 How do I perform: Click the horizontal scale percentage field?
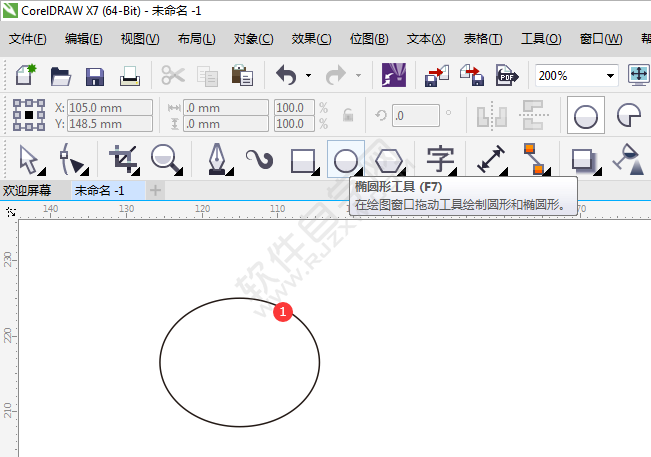[x=294, y=108]
